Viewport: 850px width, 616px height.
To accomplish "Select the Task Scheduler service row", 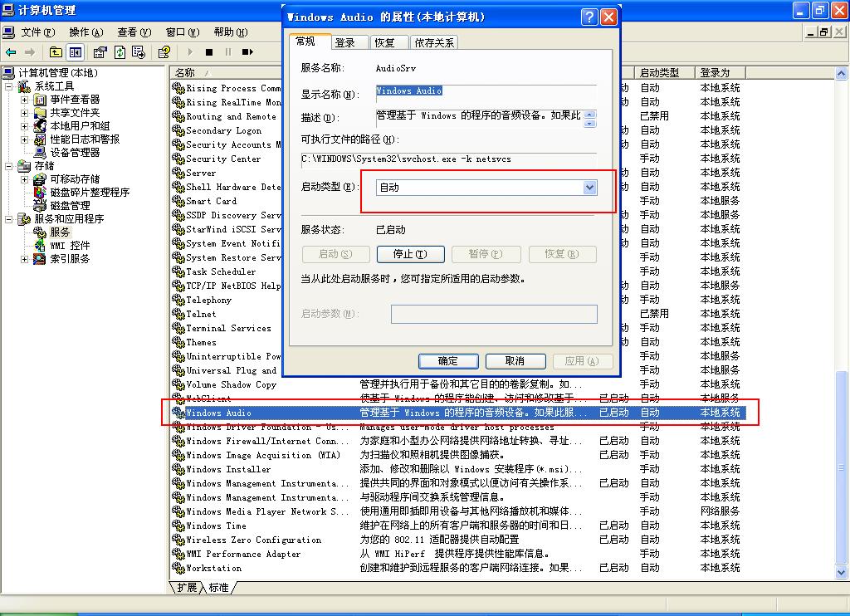I will pyautogui.click(x=227, y=271).
